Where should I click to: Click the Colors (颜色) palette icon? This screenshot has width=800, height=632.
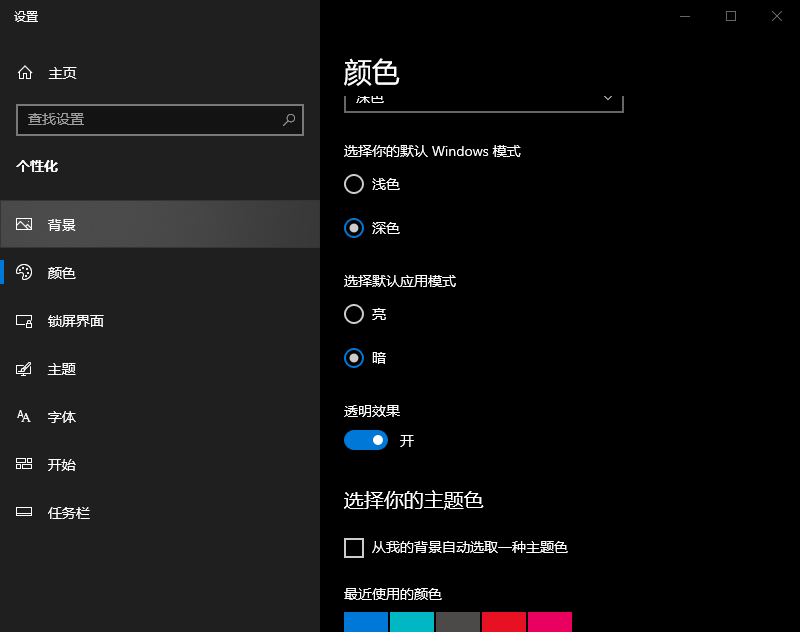tap(25, 273)
